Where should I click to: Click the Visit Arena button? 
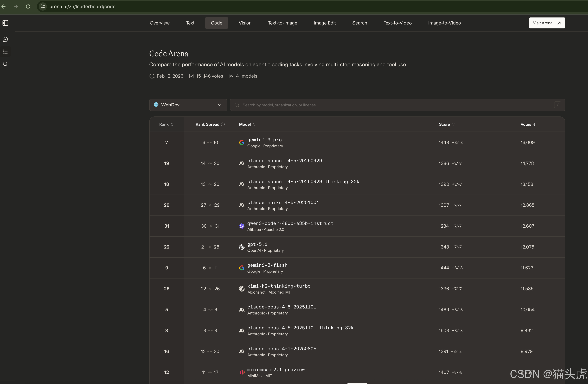click(547, 23)
